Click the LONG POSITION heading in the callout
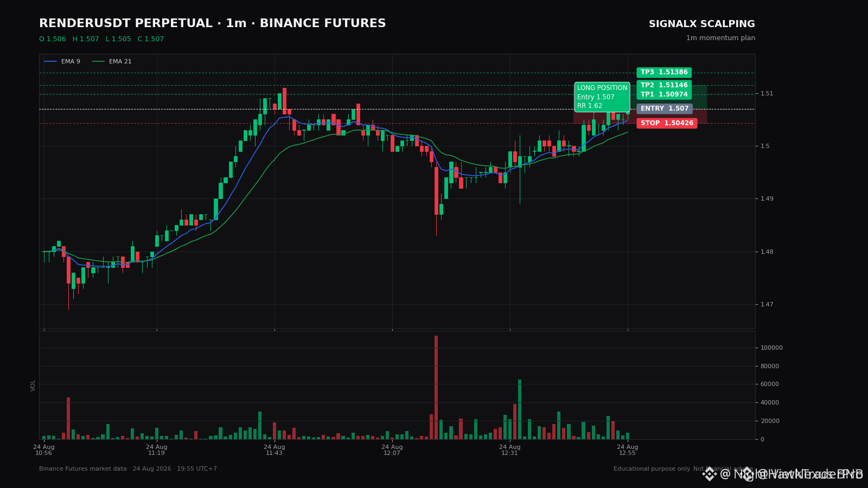The image size is (868, 488). [602, 88]
